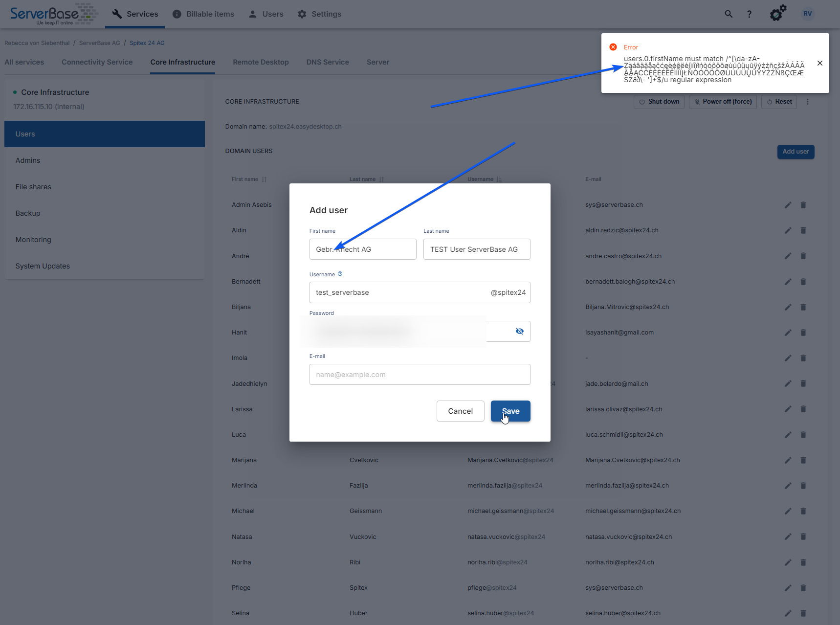The width and height of the screenshot is (840, 625).
Task: Close the error notification
Action: [820, 63]
